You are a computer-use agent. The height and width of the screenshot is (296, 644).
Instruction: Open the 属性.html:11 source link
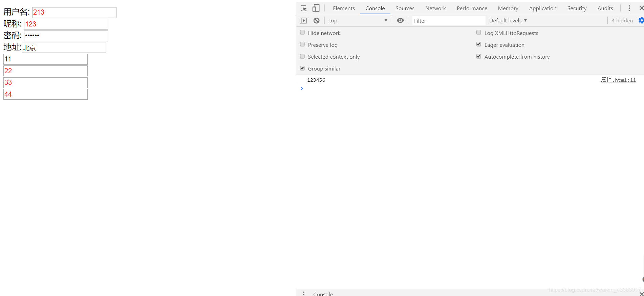click(618, 80)
